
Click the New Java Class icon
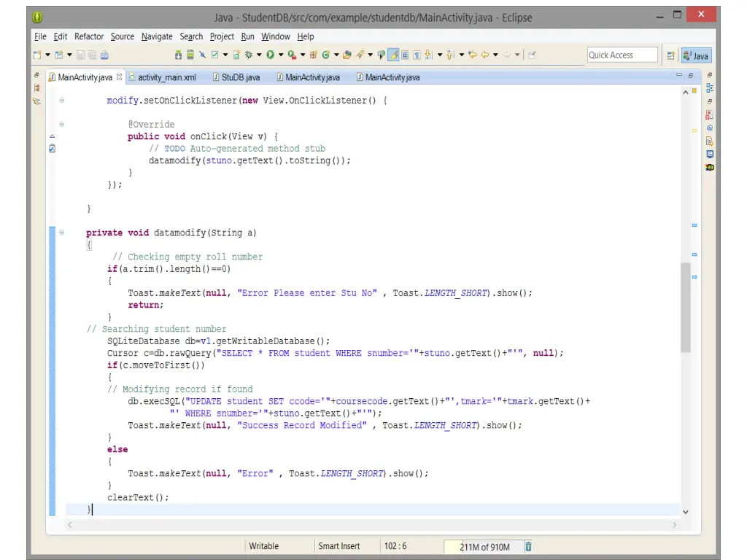[326, 55]
